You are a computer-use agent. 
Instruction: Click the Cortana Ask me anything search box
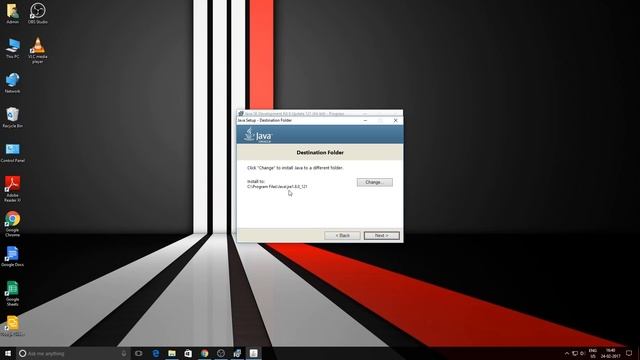pyautogui.click(x=73, y=353)
